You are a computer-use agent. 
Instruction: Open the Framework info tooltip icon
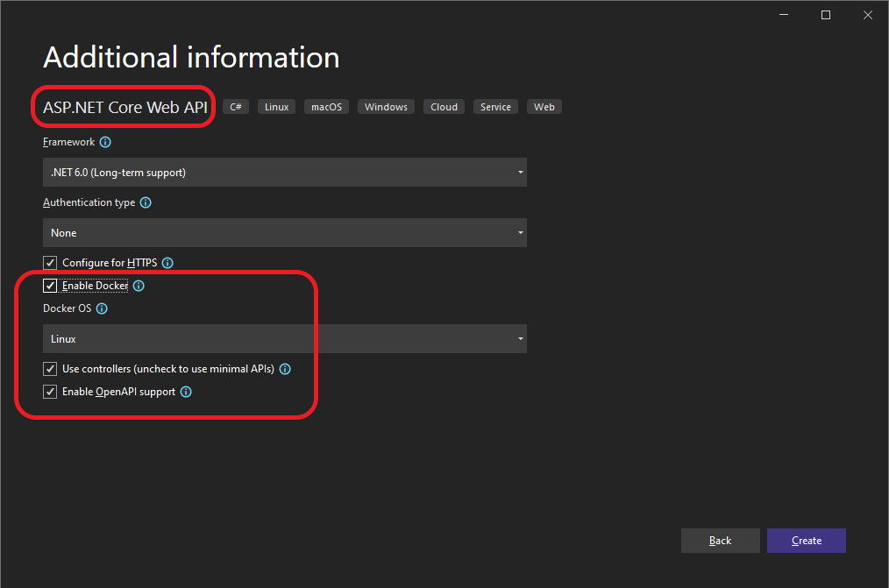point(105,142)
